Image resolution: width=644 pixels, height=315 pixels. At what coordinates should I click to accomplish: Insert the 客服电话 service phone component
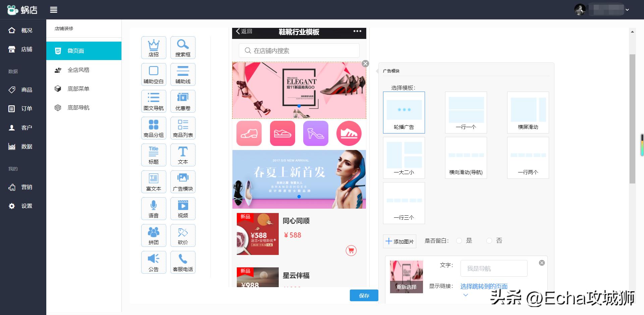point(183,262)
